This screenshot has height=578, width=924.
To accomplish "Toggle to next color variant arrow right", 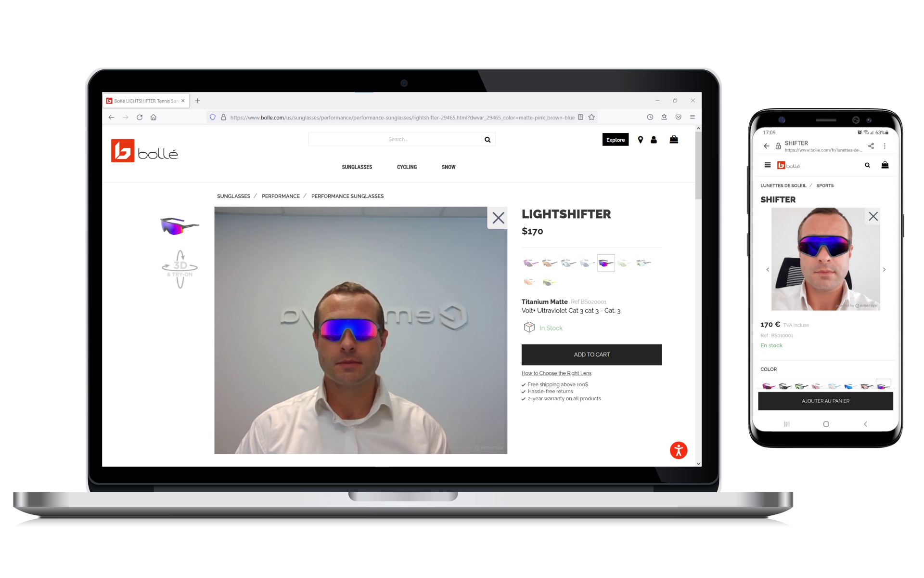I will [x=884, y=269].
